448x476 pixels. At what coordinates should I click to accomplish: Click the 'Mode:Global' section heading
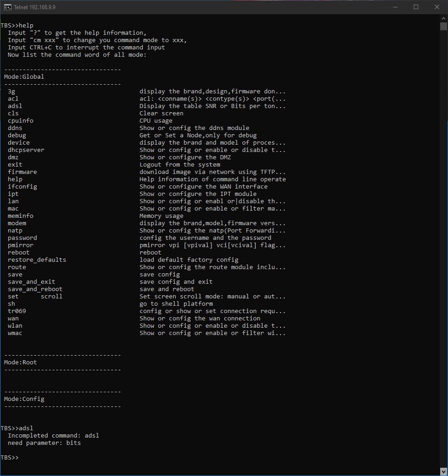24,77
